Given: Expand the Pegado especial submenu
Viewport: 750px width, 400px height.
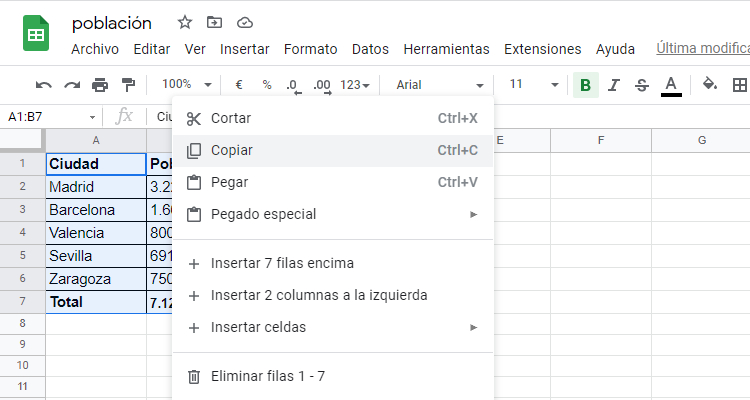Looking at the screenshot, I should (332, 214).
